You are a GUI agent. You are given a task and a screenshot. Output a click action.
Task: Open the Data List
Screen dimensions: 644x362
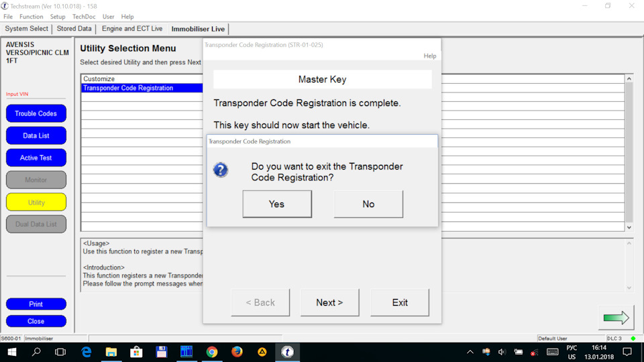[36, 135]
